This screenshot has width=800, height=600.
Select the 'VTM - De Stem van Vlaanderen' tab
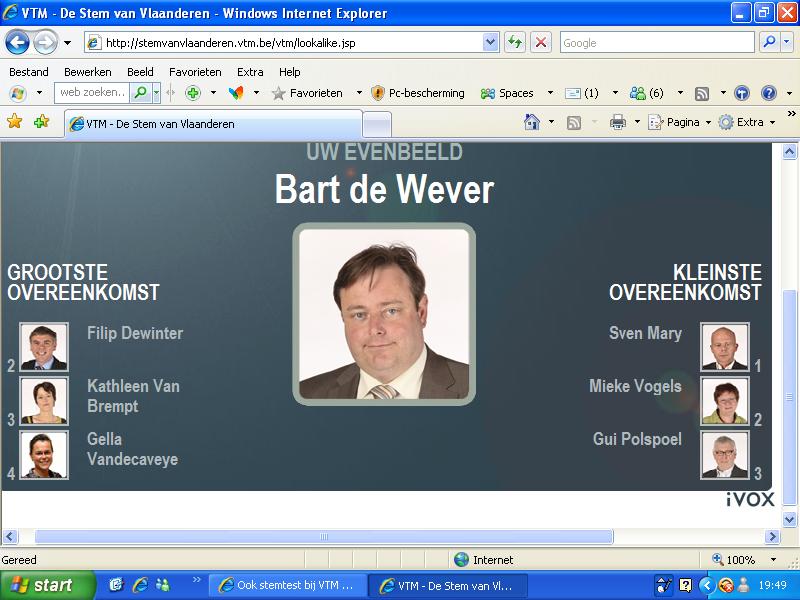pyautogui.click(x=213, y=124)
